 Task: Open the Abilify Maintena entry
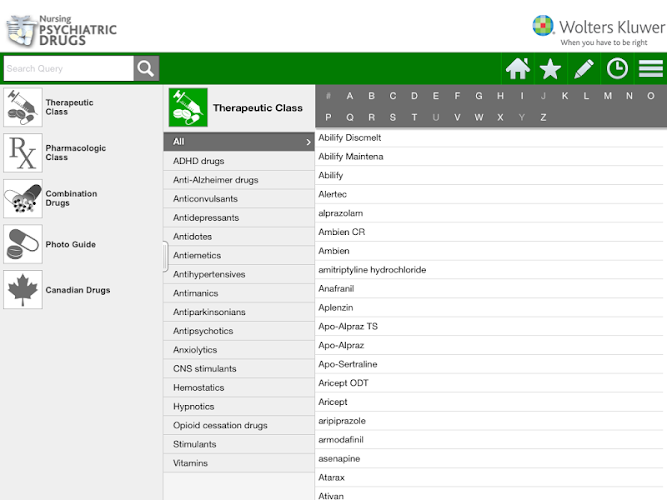coord(490,157)
